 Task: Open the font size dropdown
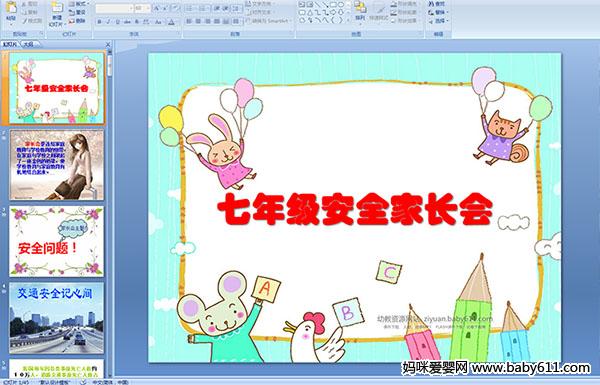tap(148, 8)
